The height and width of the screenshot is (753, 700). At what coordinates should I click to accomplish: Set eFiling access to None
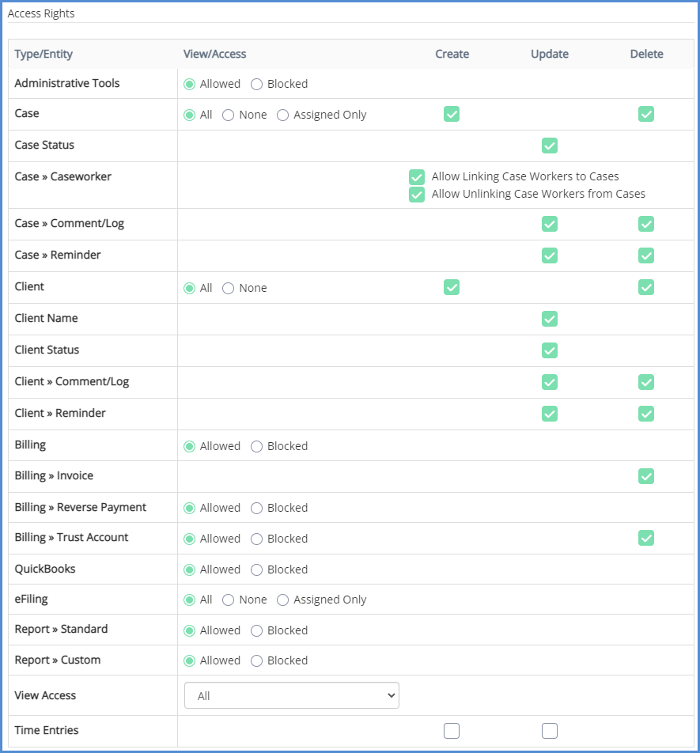click(229, 600)
